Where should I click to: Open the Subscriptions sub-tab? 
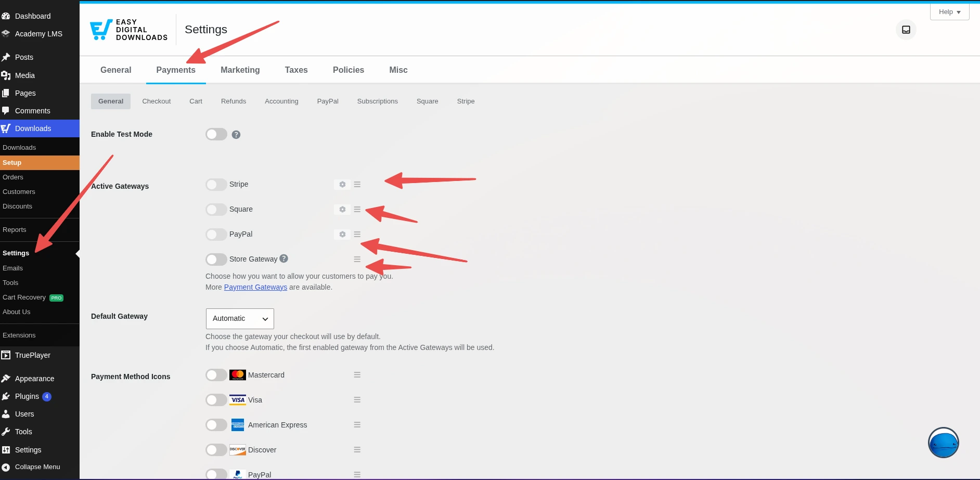click(x=378, y=101)
